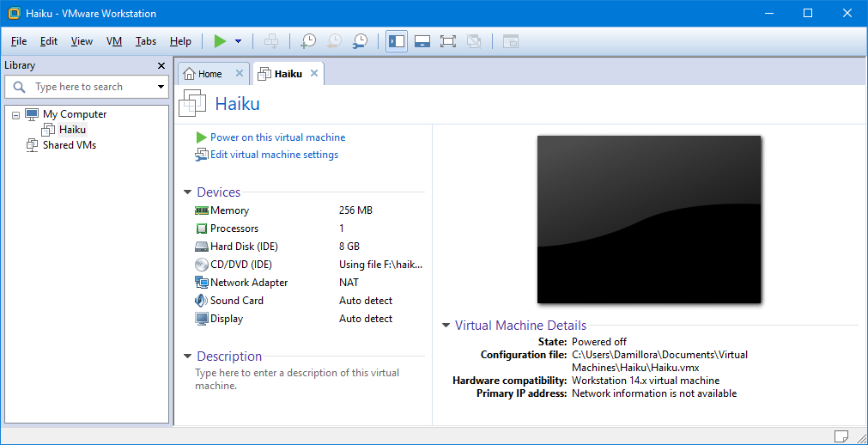Toggle the thumbnail bar view
The width and height of the screenshot is (868, 445).
click(x=422, y=41)
